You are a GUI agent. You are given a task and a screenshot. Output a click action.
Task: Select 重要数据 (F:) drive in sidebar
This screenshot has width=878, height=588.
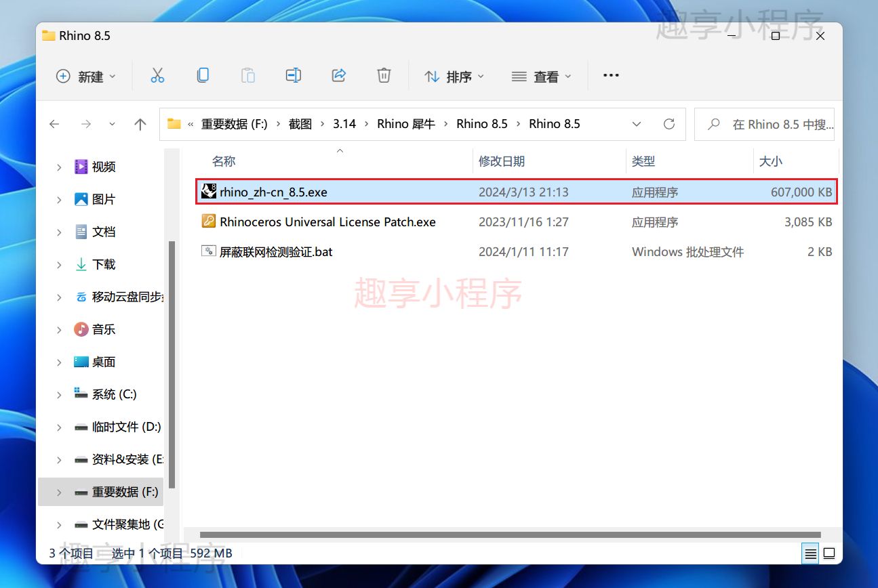point(125,492)
